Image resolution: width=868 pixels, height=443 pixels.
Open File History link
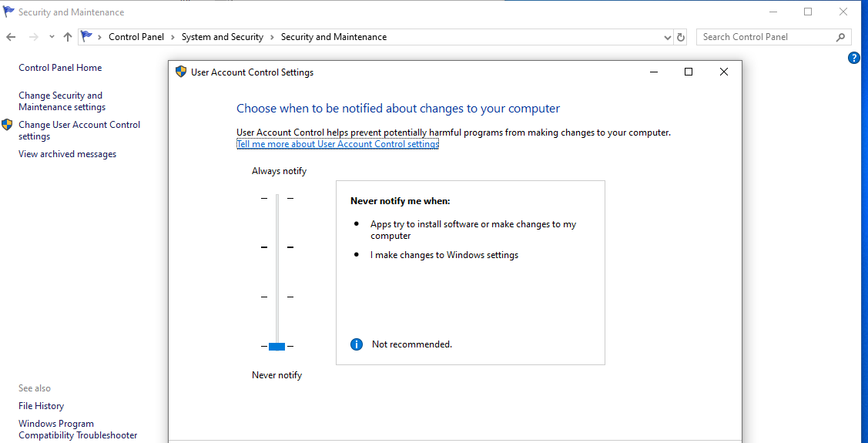41,406
